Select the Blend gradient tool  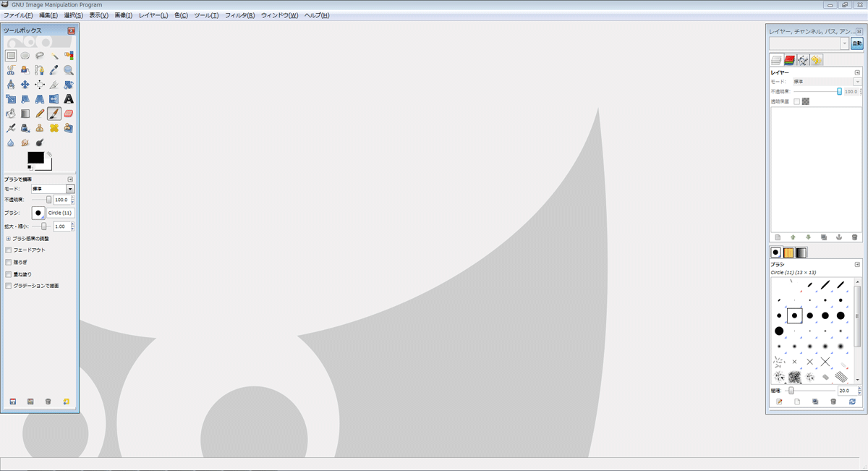click(x=25, y=114)
